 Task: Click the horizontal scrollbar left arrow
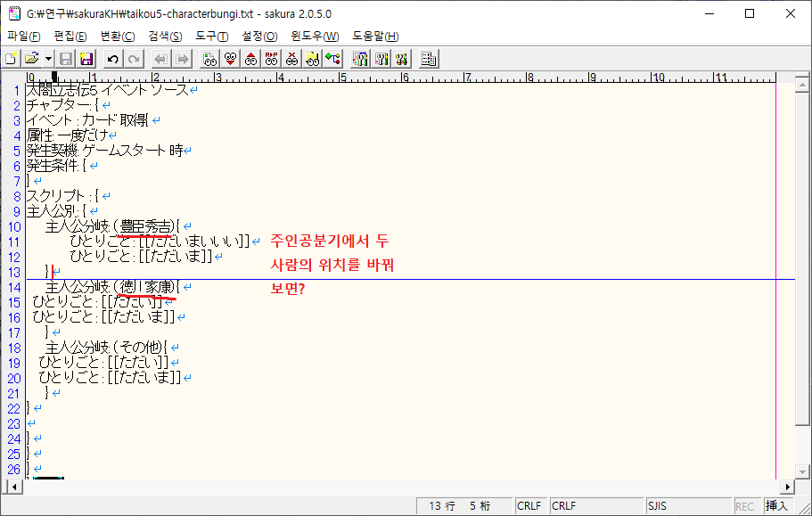[x=14, y=487]
